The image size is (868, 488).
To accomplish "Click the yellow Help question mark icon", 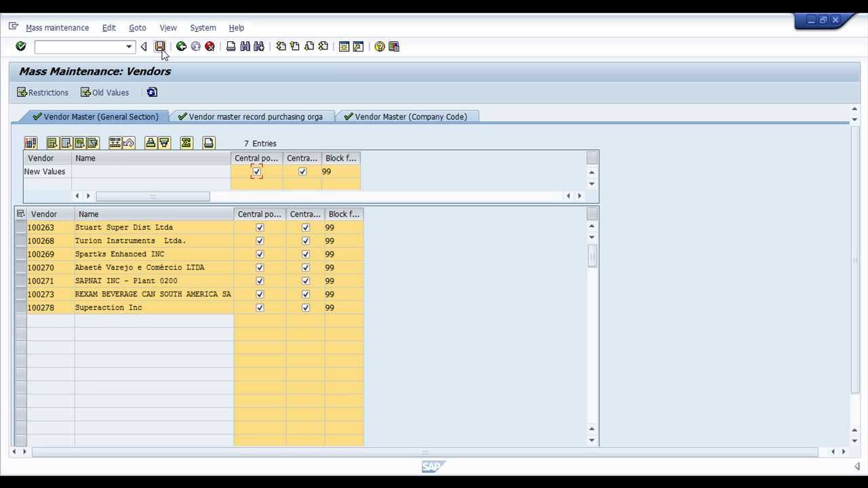I will (x=380, y=47).
